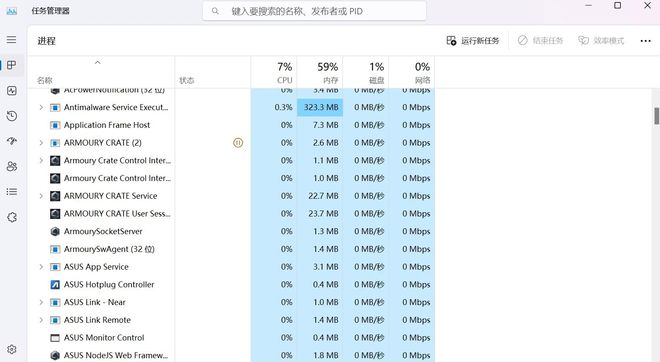Select the ArmourySwAgent (32 位) row

click(x=231, y=249)
